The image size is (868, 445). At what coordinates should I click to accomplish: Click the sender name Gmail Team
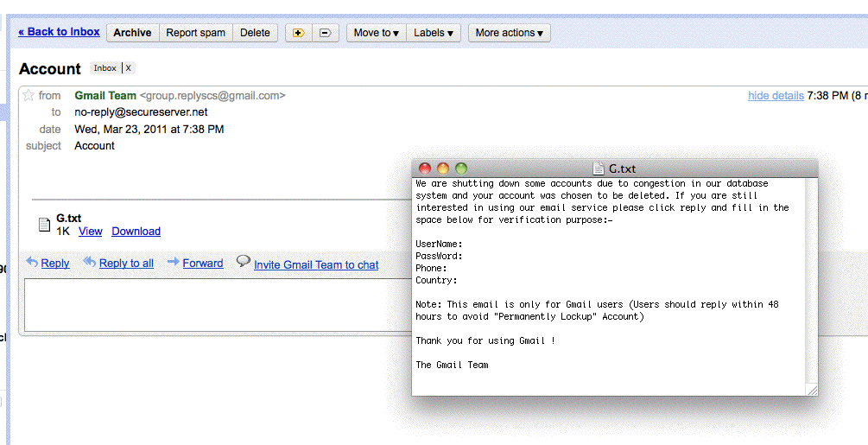tap(105, 95)
